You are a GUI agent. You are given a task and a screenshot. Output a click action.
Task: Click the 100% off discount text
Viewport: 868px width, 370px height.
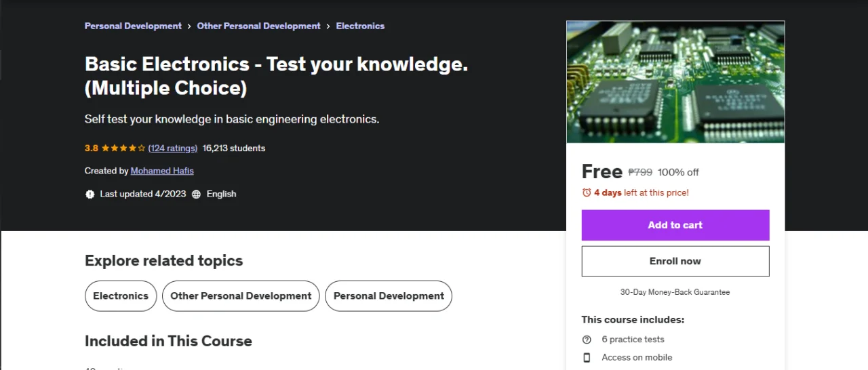(x=678, y=172)
